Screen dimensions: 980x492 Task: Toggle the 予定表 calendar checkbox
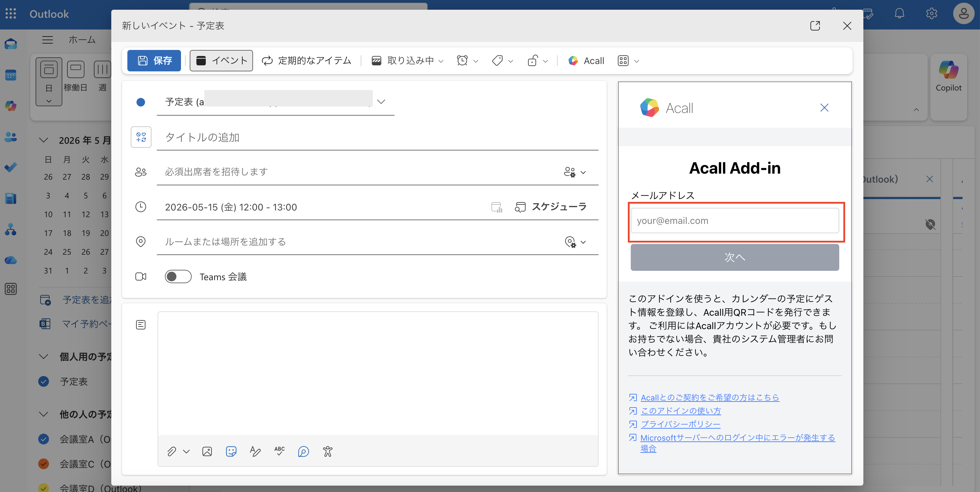point(44,381)
